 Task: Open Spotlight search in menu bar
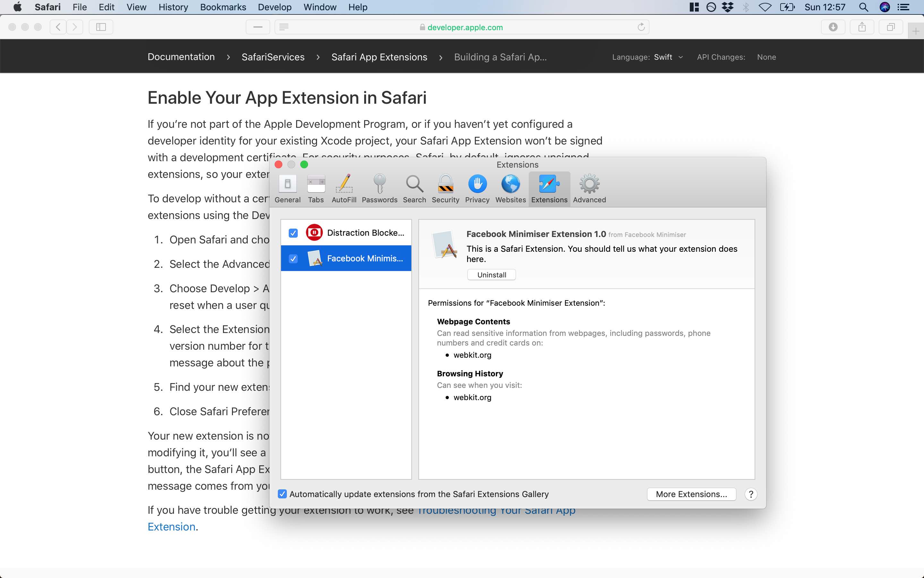coord(863,7)
